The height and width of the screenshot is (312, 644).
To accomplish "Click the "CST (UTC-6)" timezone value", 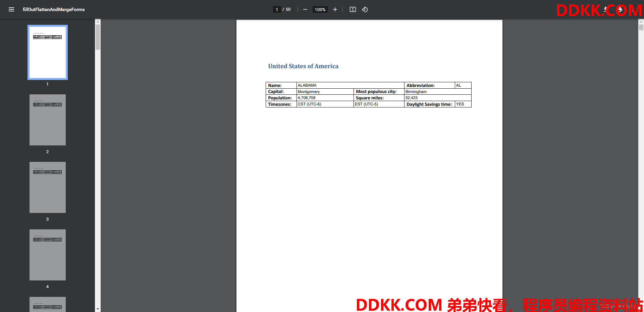I will point(309,104).
